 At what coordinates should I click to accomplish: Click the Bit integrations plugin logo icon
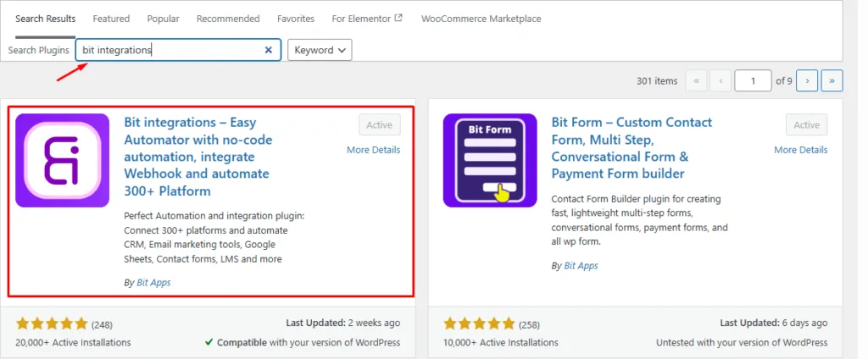point(62,160)
